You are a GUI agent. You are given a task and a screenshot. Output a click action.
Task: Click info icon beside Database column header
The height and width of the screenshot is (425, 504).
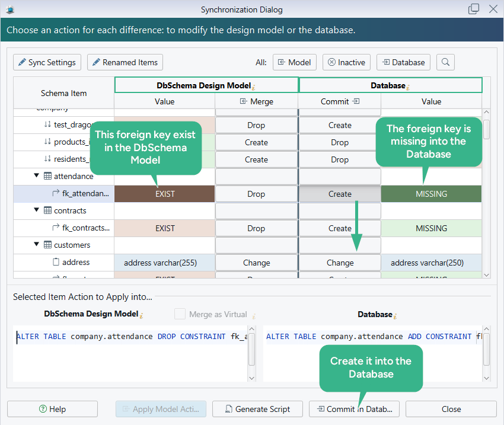(x=408, y=87)
